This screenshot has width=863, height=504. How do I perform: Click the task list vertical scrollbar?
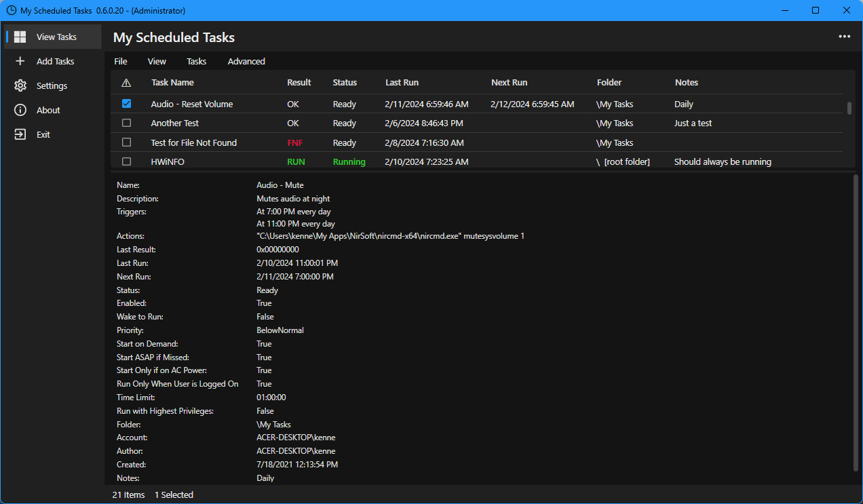pos(849,109)
